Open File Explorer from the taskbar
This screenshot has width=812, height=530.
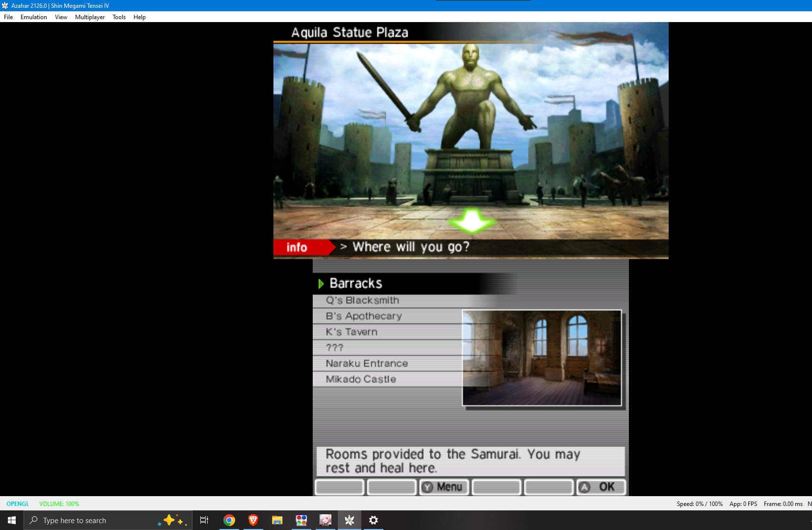pyautogui.click(x=277, y=520)
